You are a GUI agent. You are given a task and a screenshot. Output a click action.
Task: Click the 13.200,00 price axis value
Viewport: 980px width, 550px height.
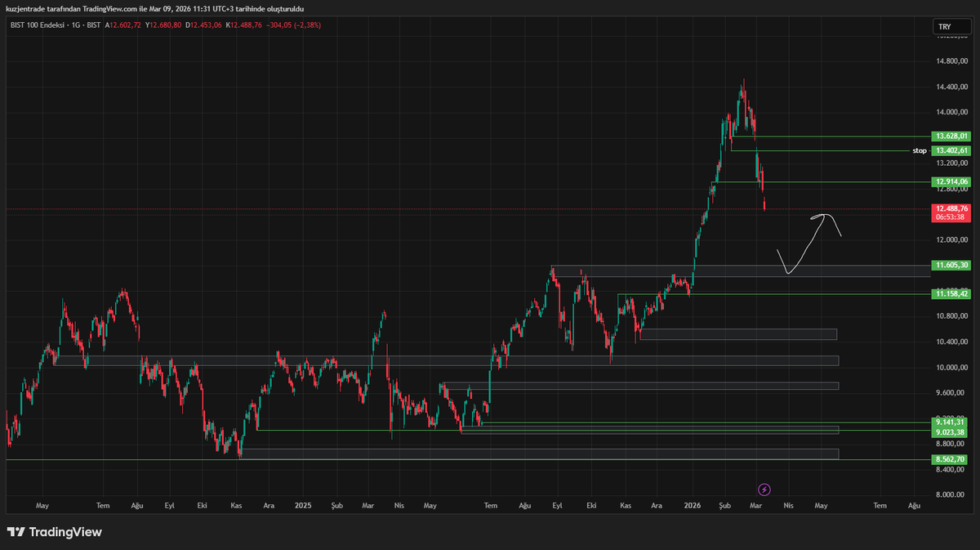pos(952,163)
